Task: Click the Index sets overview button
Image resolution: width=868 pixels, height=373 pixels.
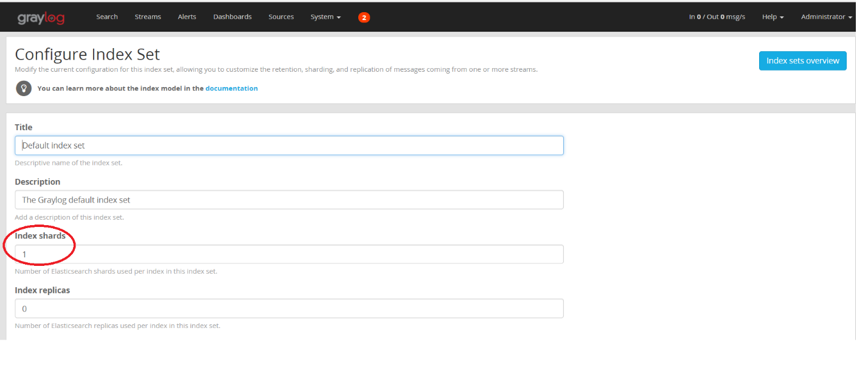Action: pos(802,61)
